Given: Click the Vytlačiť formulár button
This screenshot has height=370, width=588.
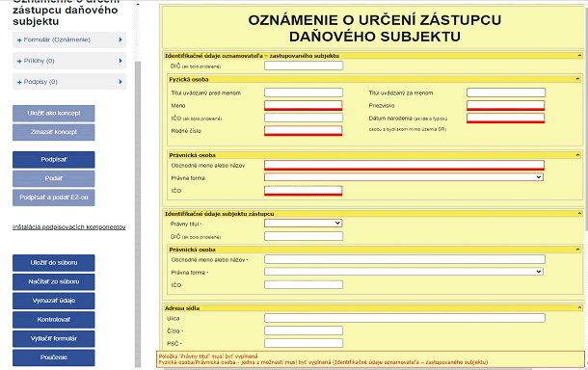Looking at the screenshot, I should [54, 338].
